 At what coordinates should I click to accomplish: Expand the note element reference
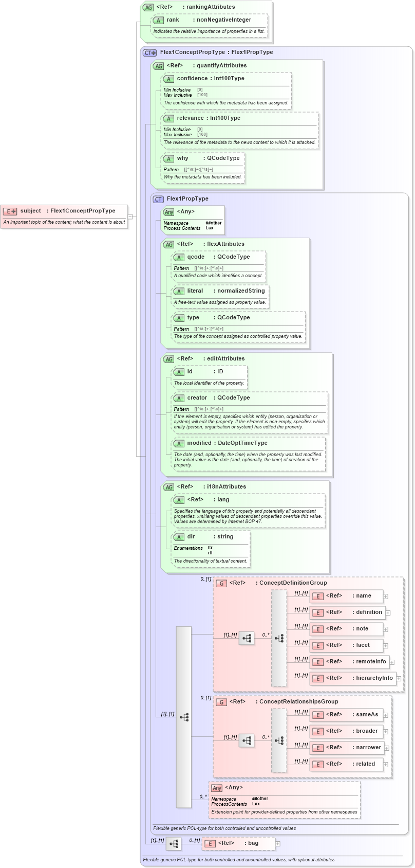coord(386,629)
